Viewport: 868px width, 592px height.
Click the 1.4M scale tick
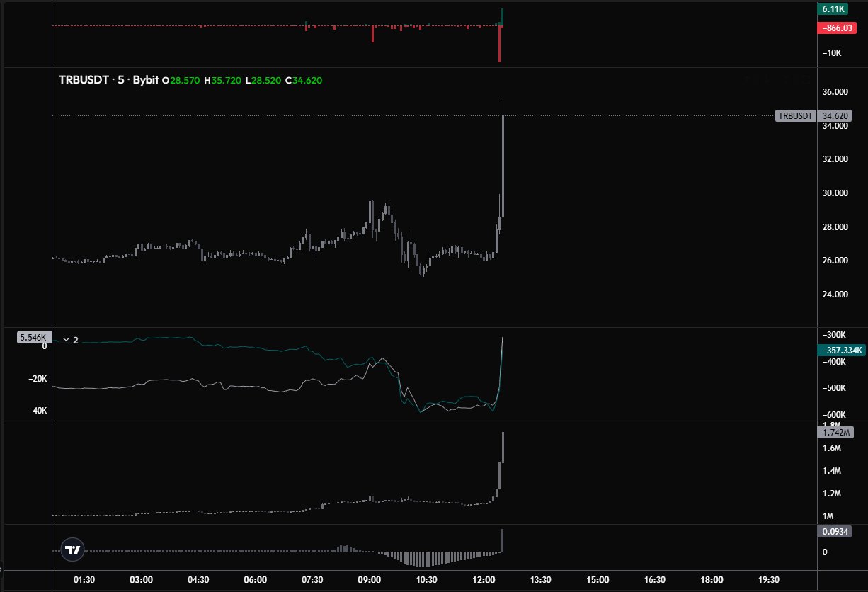pyautogui.click(x=831, y=471)
